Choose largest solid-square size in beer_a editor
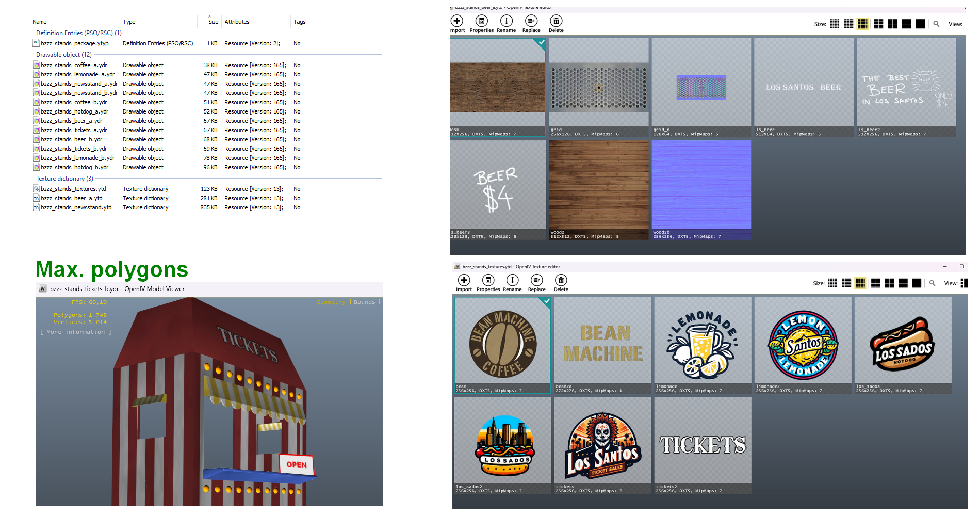 tap(920, 24)
